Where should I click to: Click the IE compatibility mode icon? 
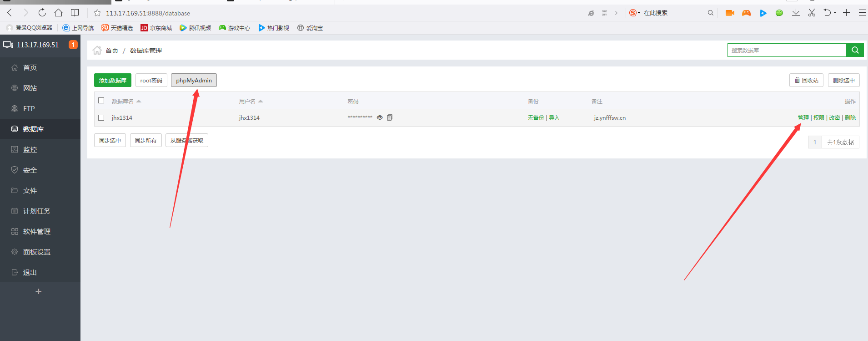click(591, 13)
